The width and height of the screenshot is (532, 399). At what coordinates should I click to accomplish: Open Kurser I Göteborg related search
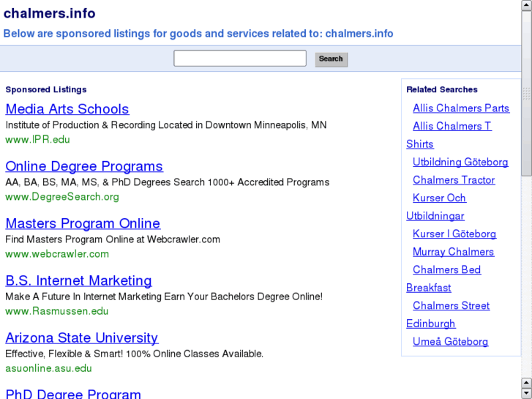coord(454,234)
